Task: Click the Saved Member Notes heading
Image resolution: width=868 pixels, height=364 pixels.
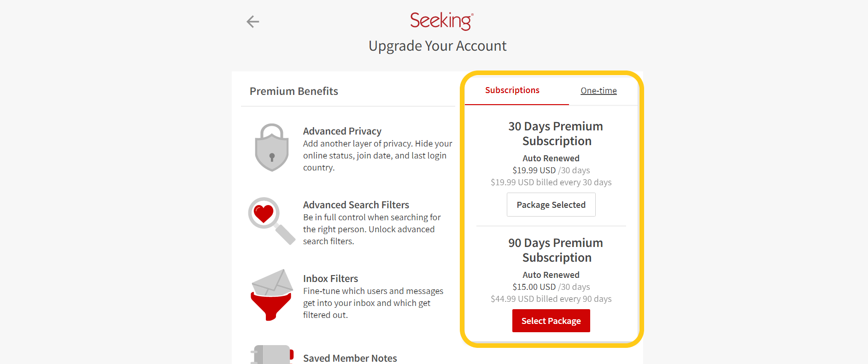Action: 350,358
